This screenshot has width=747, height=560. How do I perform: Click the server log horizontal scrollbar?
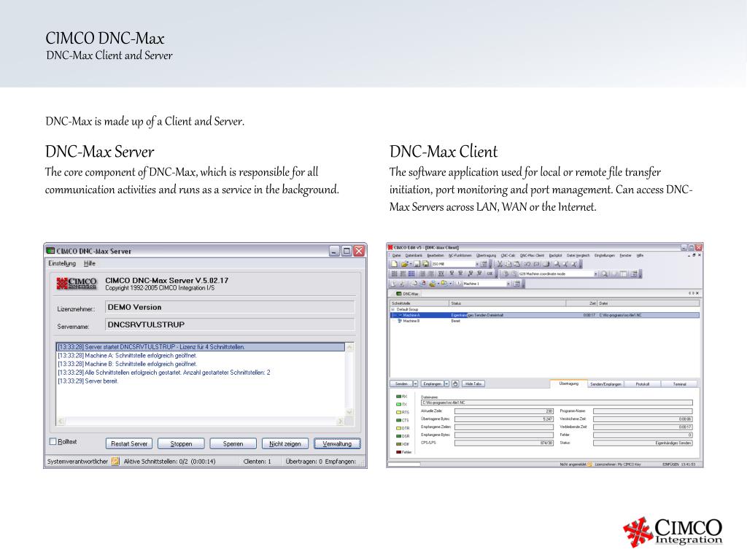click(200, 421)
